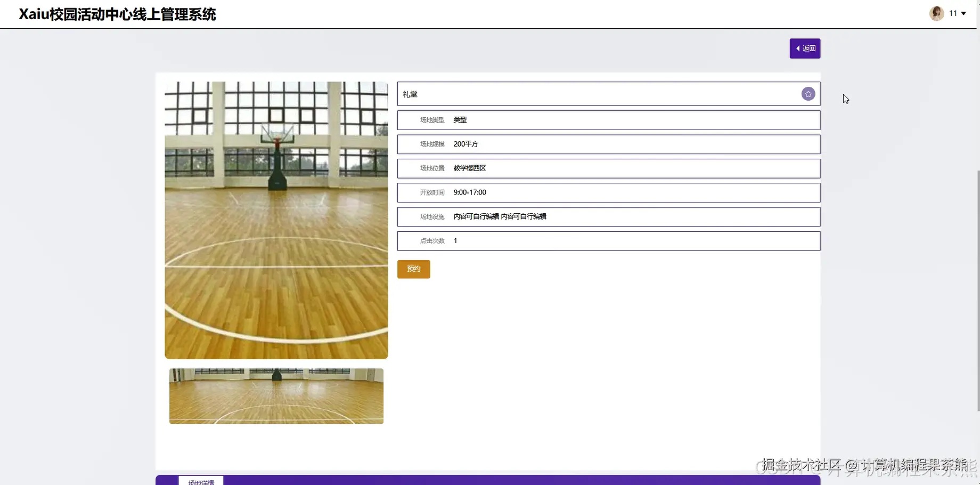Click the orange 预约 button
Viewport: 980px width, 485px height.
pyautogui.click(x=414, y=269)
